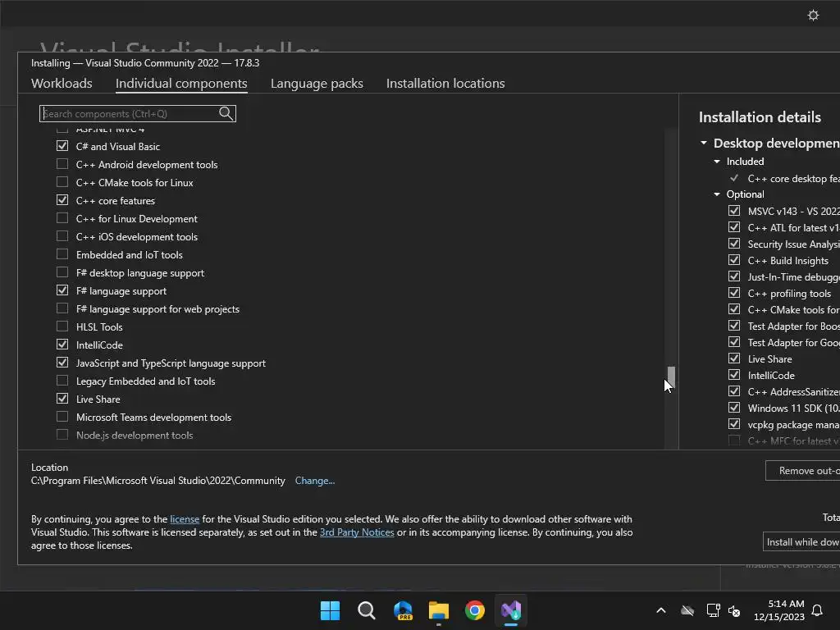Uncheck C++ AddressSanitizer option
Image resolution: width=840 pixels, height=630 pixels.
click(x=734, y=391)
